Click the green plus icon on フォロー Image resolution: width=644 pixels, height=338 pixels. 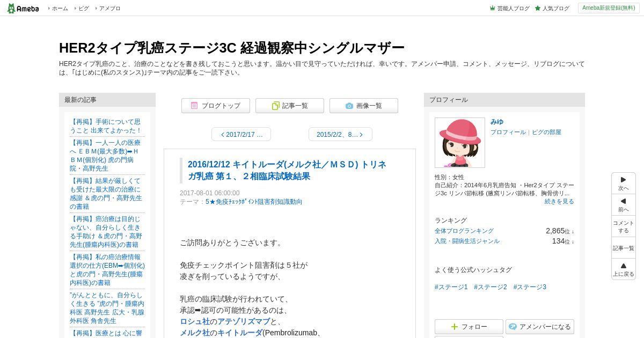pyautogui.click(x=455, y=327)
